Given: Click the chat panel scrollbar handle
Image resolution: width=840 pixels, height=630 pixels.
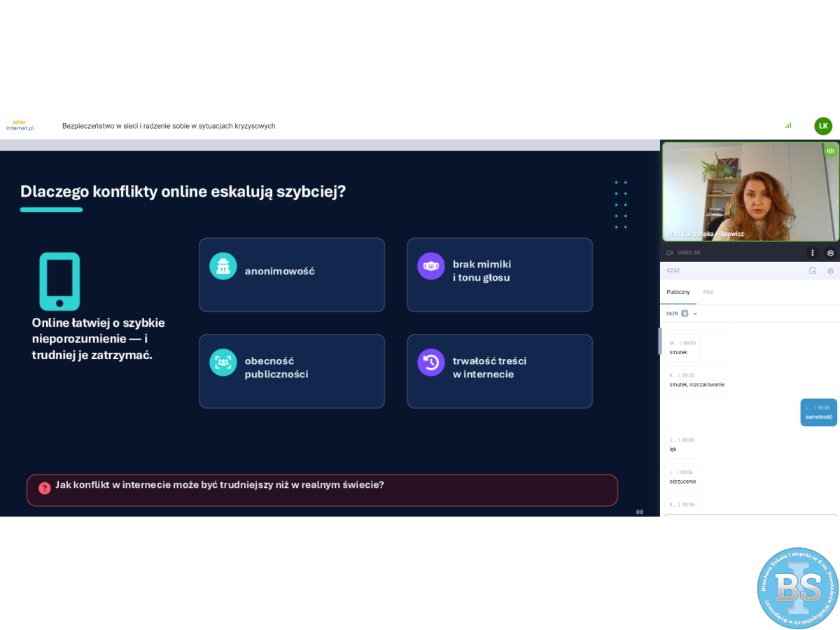Looking at the screenshot, I should [x=659, y=341].
